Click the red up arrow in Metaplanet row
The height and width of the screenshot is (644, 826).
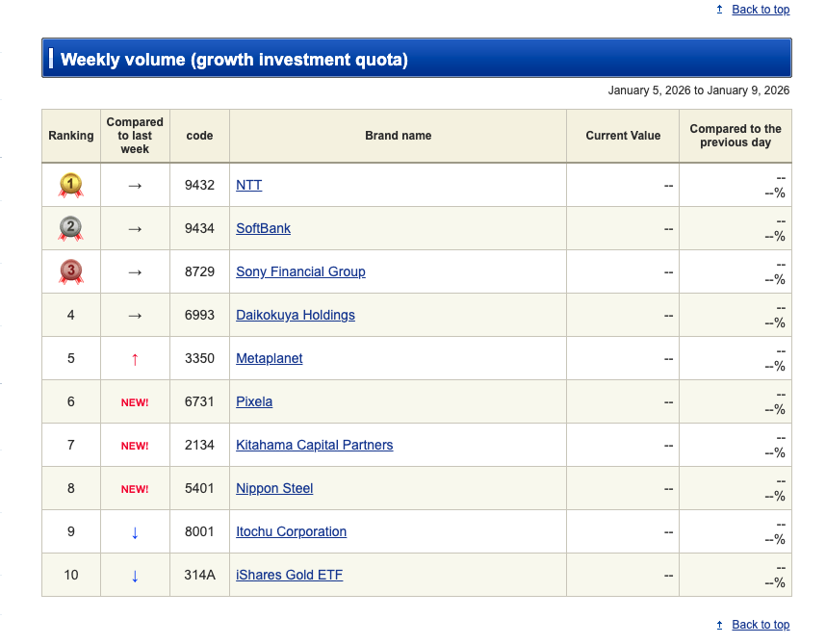pyautogui.click(x=135, y=359)
